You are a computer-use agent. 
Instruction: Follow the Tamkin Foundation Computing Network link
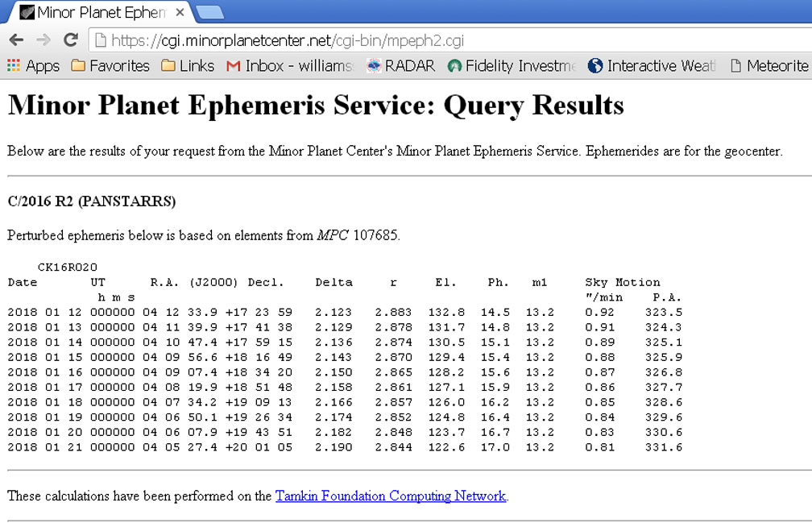click(391, 496)
